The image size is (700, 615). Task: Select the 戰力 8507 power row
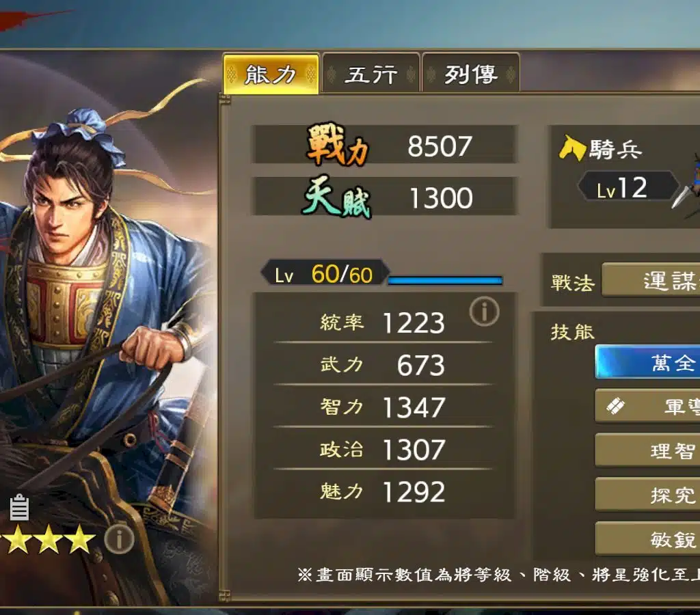tap(385, 145)
